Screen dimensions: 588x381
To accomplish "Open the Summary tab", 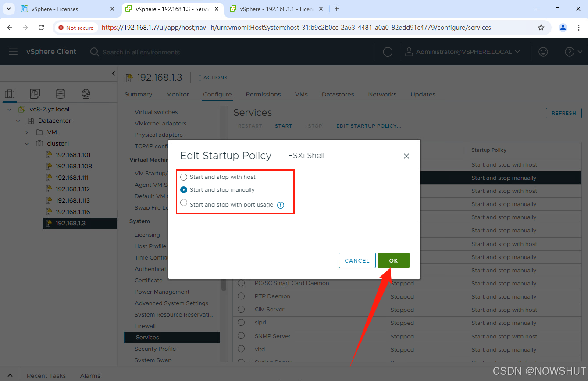I will 138,94.
